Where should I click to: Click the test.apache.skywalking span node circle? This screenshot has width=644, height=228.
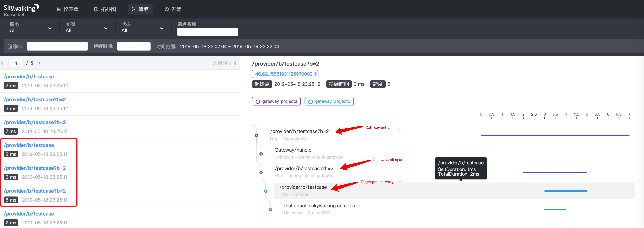point(270,210)
